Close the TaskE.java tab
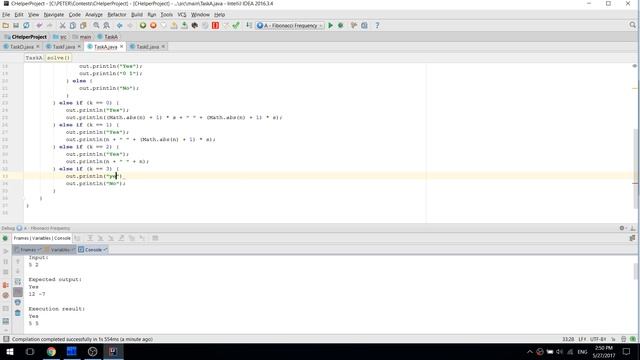 pyautogui.click(x=163, y=47)
